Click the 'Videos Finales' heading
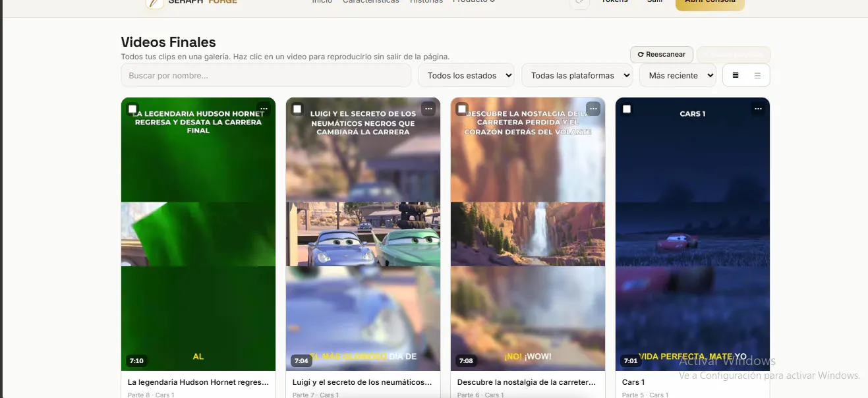 point(169,42)
